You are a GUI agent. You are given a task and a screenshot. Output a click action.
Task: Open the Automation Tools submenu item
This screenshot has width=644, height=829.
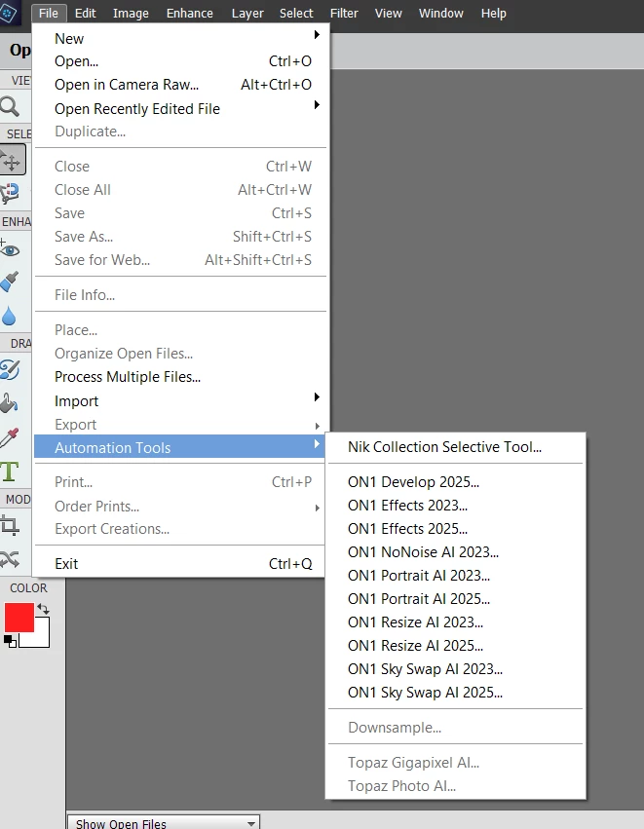(180, 447)
